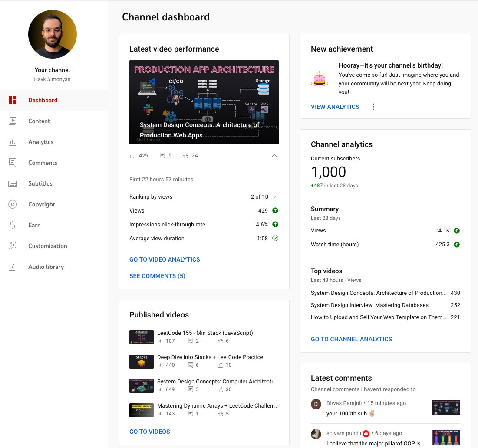Screen dimensions: 478x448
Task: Collapse the latest video performance stats panel
Action: (x=274, y=155)
